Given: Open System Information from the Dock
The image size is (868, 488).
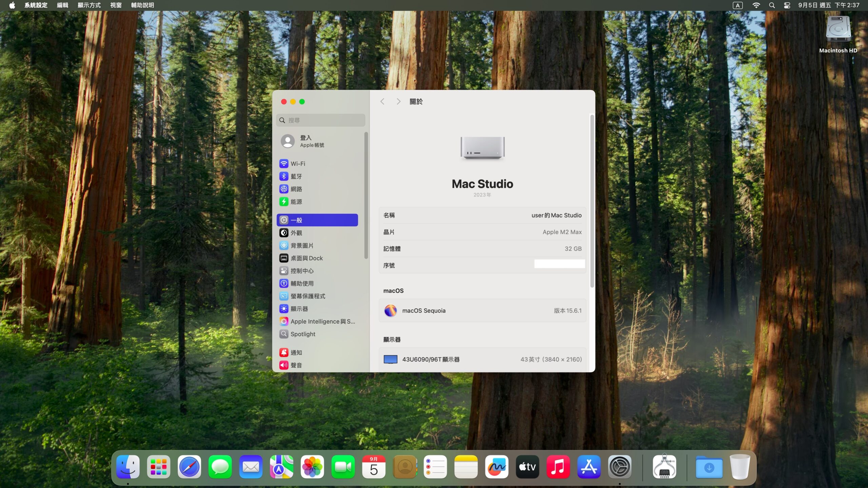Looking at the screenshot, I should (664, 467).
